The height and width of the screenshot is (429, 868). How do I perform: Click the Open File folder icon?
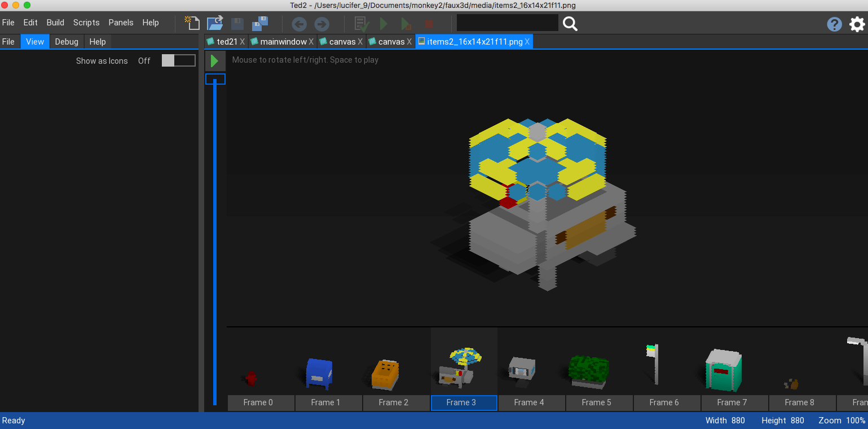[x=215, y=23]
